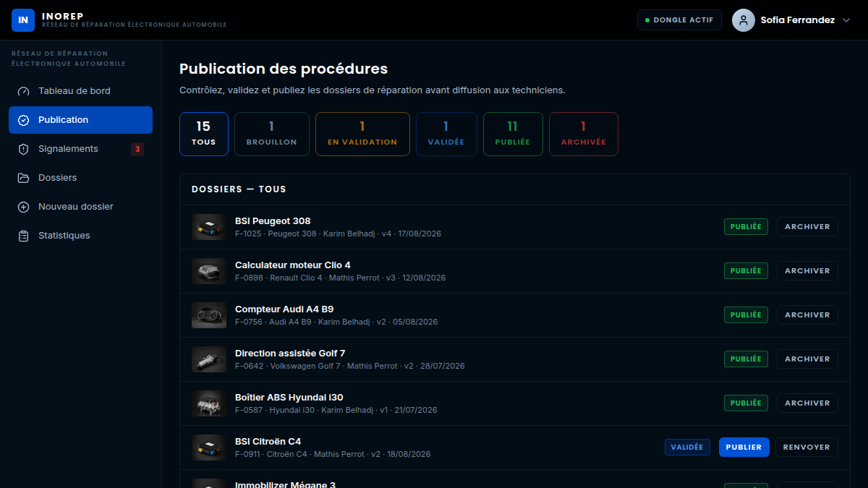This screenshot has width=868, height=488.
Task: Open Calculateur moteur Clio 4 thumbnail
Action: pos(209,271)
